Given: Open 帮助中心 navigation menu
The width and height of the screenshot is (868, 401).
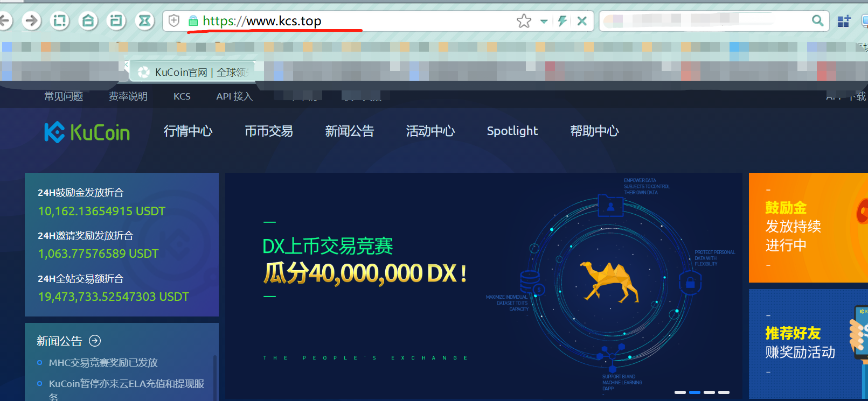Looking at the screenshot, I should pyautogui.click(x=595, y=131).
